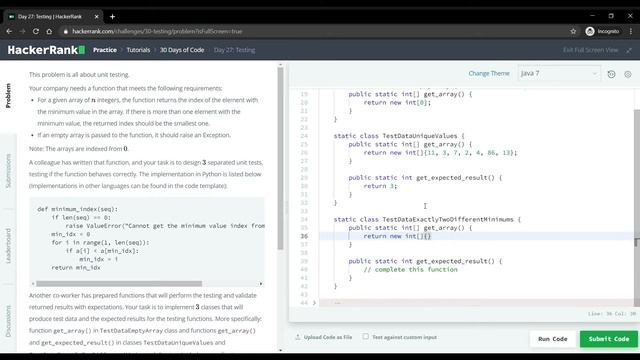
Task: Open the Java 7 language dropdown
Action: click(x=559, y=73)
